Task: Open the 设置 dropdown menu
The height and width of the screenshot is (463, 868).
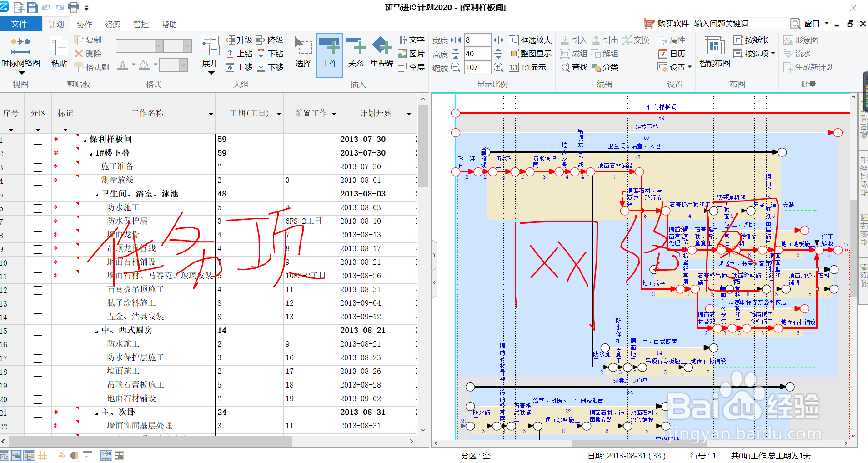Action: pos(675,67)
